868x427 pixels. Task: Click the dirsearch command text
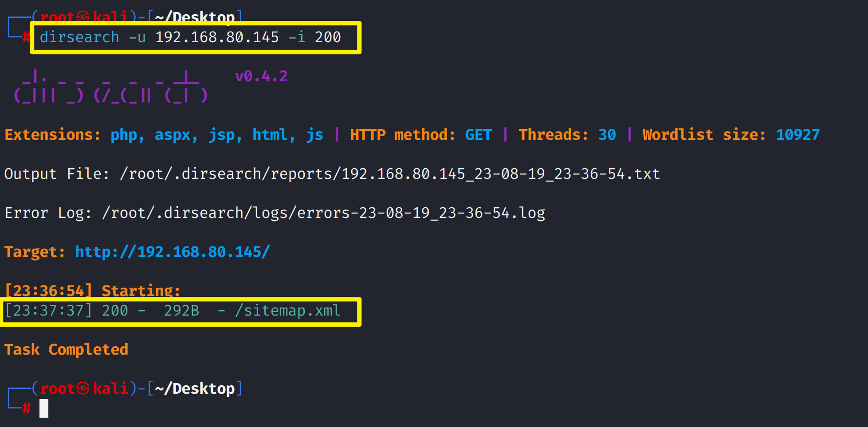79,37
